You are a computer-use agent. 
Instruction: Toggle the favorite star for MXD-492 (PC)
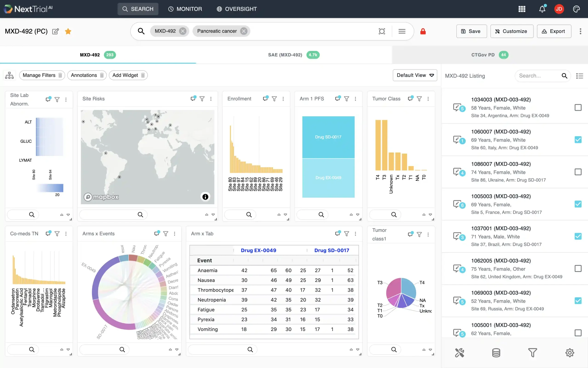pos(68,32)
